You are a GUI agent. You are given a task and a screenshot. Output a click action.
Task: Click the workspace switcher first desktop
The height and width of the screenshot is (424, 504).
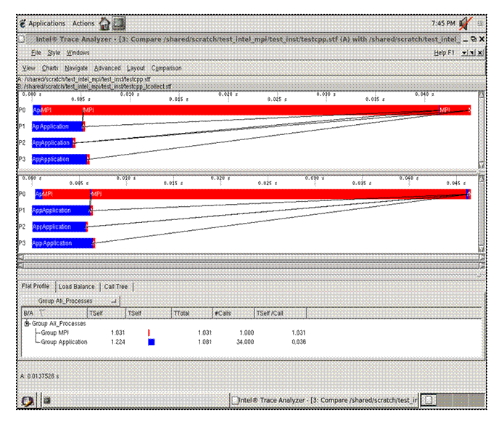[429, 400]
